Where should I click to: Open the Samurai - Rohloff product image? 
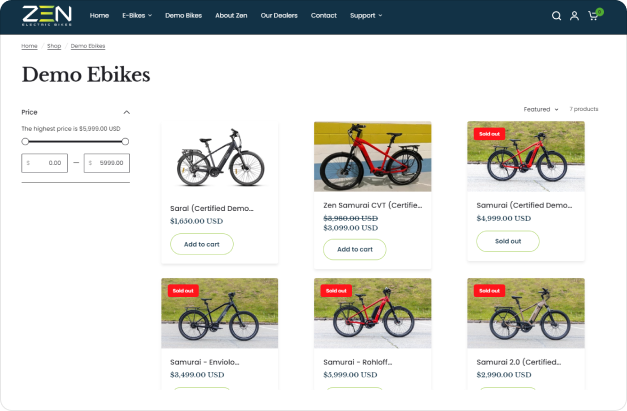(373, 313)
